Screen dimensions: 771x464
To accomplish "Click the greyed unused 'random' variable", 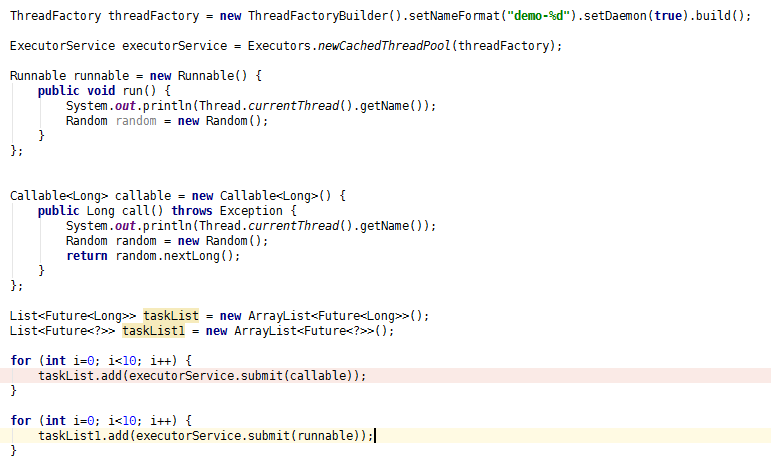I will [136, 121].
